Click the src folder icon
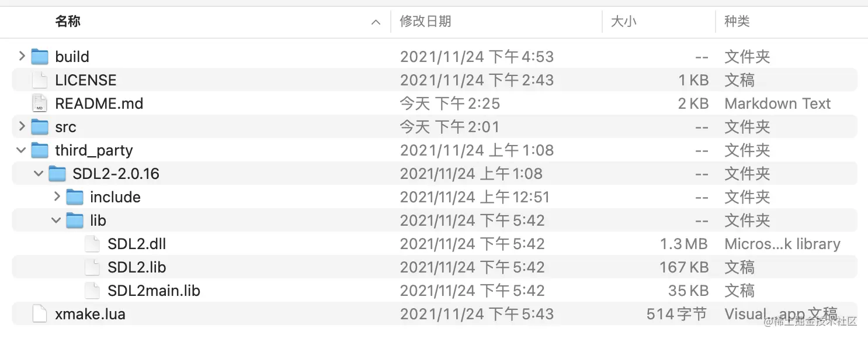Viewport: 868px width, 338px height. point(40,126)
